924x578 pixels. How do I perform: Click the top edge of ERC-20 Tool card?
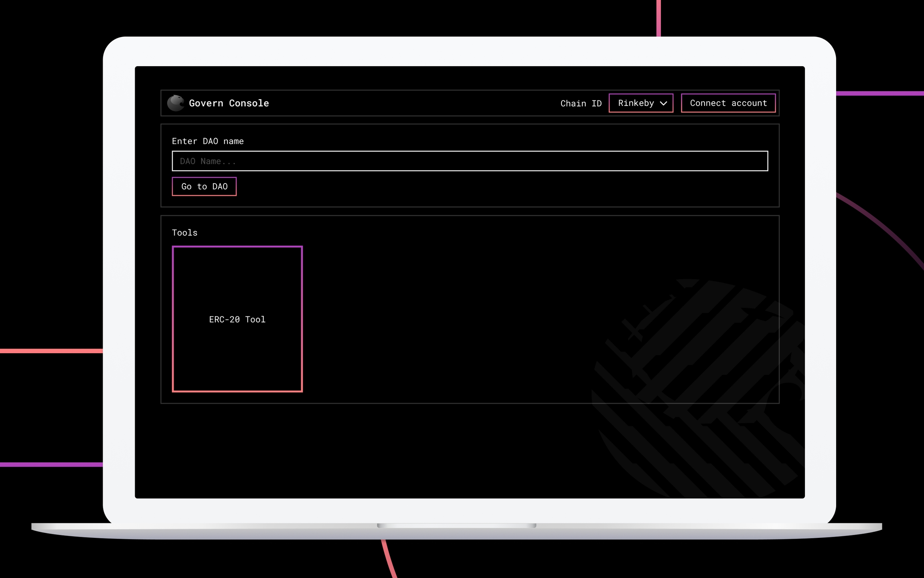pos(237,247)
